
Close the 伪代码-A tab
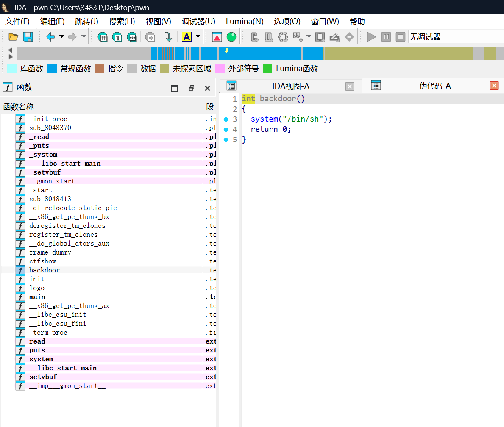[494, 86]
